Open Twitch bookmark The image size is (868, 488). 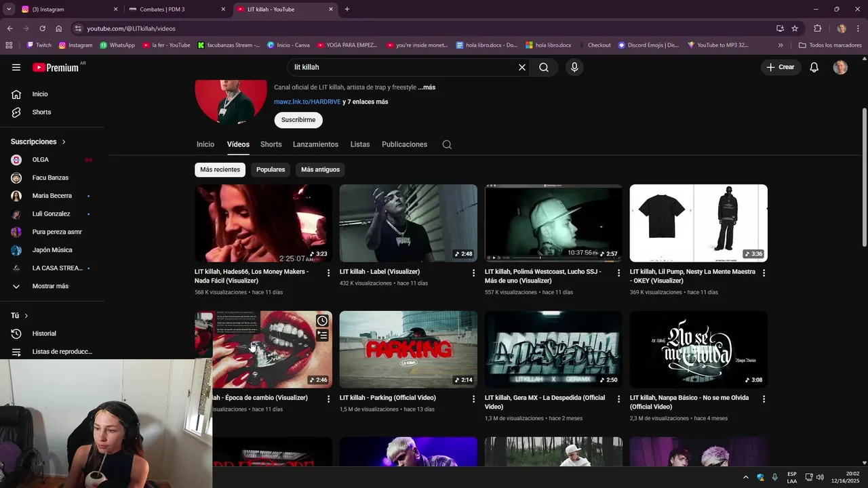[x=39, y=45]
